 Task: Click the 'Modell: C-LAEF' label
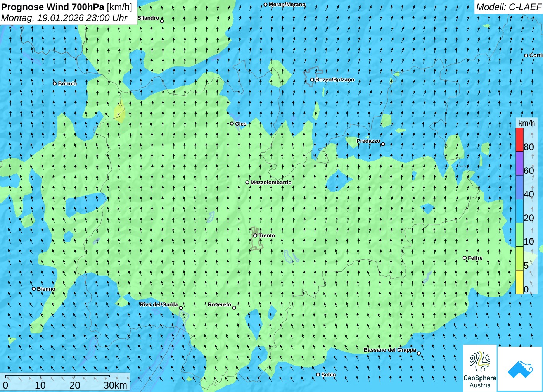tap(508, 7)
